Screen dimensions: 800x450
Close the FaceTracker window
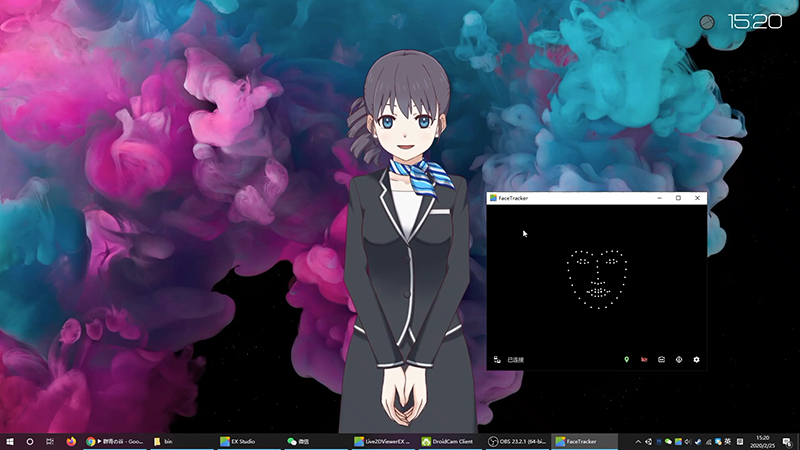pyautogui.click(x=697, y=198)
